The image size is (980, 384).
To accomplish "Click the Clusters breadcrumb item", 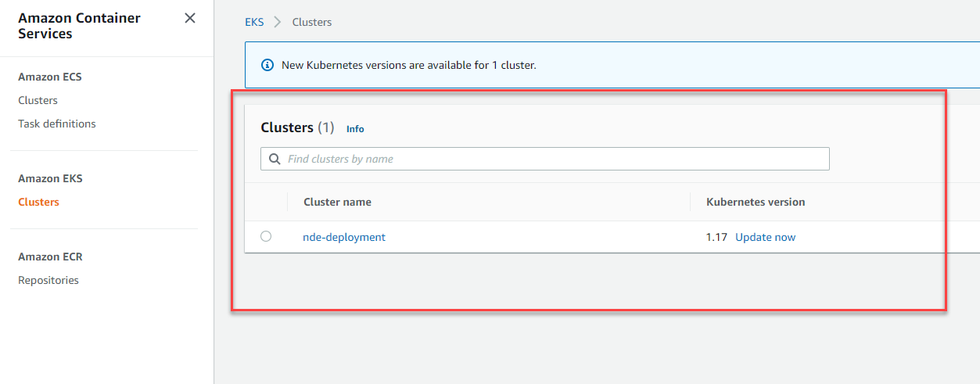I will 312,22.
